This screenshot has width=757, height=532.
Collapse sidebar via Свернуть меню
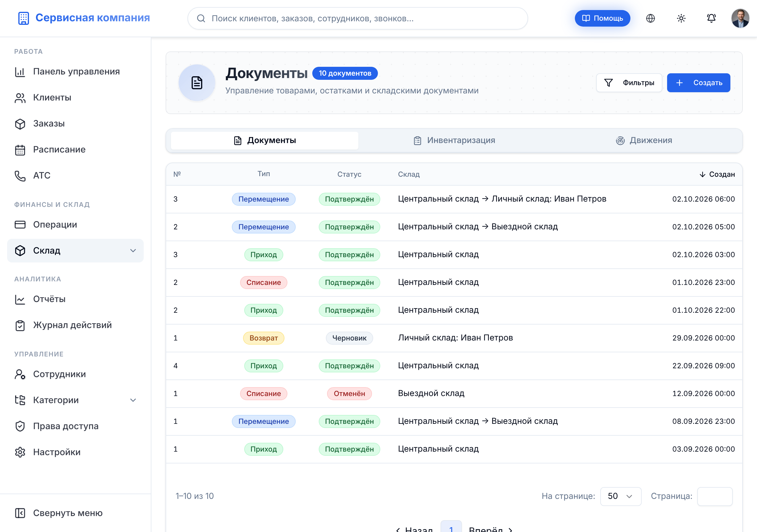(75, 513)
